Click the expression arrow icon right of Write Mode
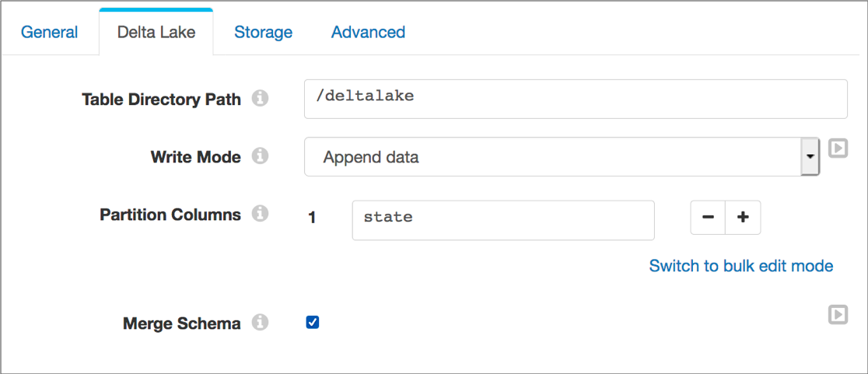The image size is (868, 374). point(838,148)
